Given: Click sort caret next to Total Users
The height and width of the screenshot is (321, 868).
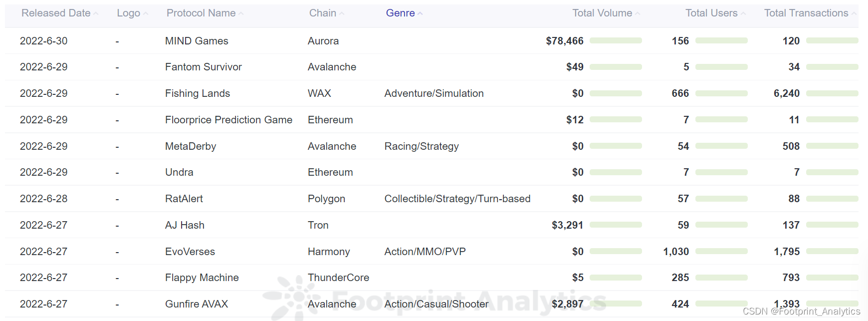Looking at the screenshot, I should click(x=743, y=14).
